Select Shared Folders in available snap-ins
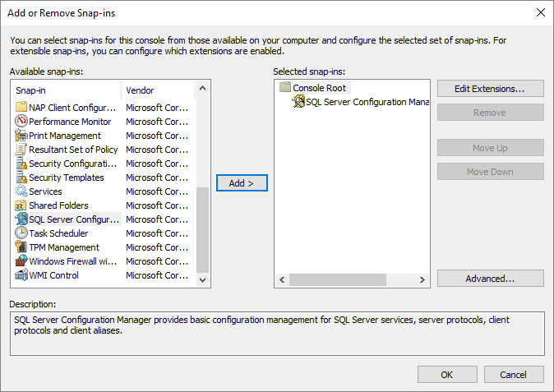 tap(58, 205)
